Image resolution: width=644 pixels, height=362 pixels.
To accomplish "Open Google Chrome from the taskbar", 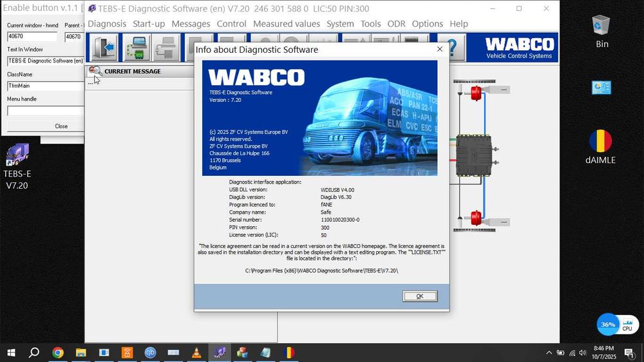I will tap(58, 352).
